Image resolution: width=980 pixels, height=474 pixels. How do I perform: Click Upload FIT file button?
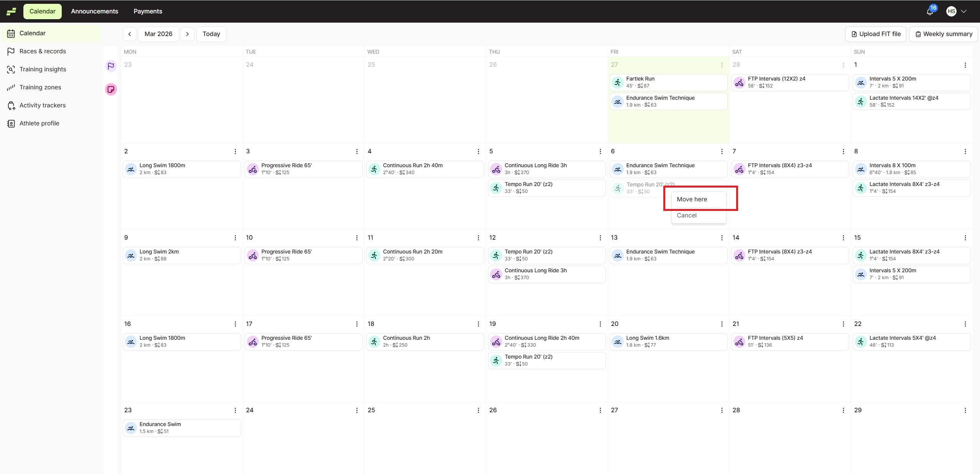point(875,34)
